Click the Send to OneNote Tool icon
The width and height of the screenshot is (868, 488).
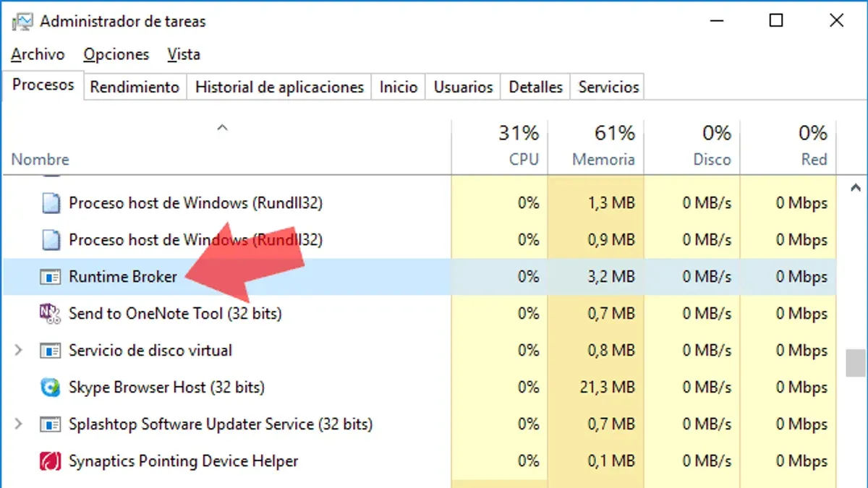[x=50, y=314]
